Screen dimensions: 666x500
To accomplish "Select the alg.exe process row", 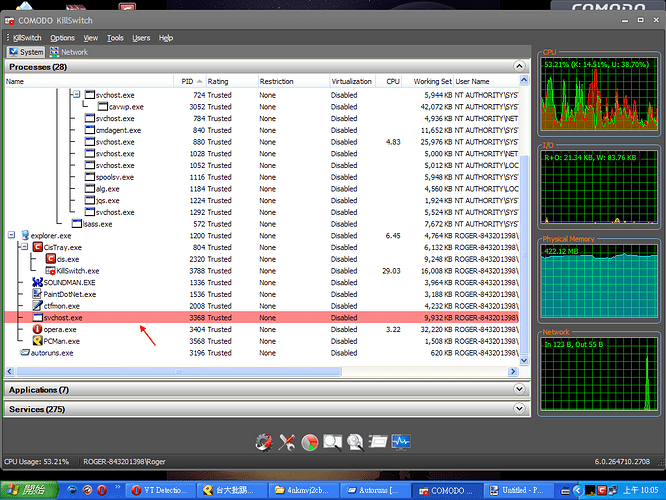I will (262, 189).
